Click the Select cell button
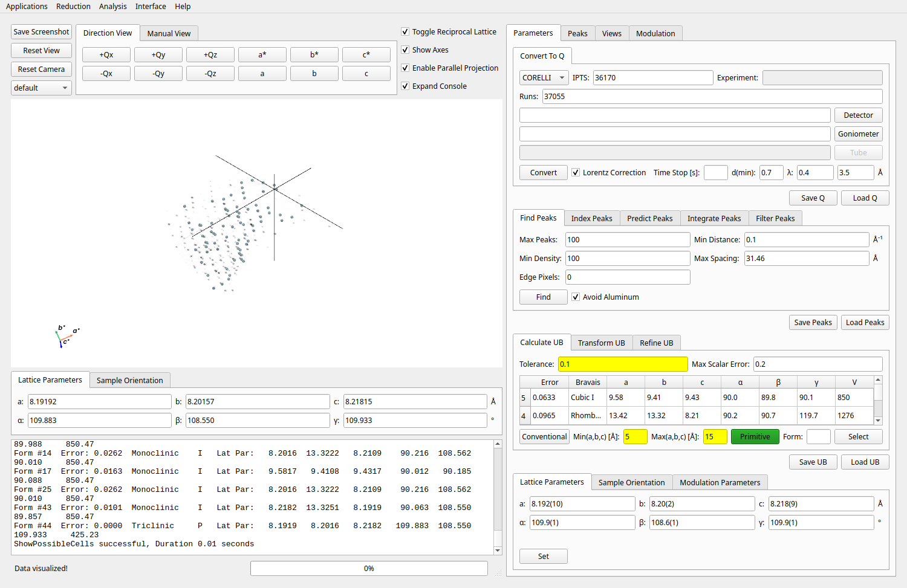The width and height of the screenshot is (907, 588). [859, 436]
